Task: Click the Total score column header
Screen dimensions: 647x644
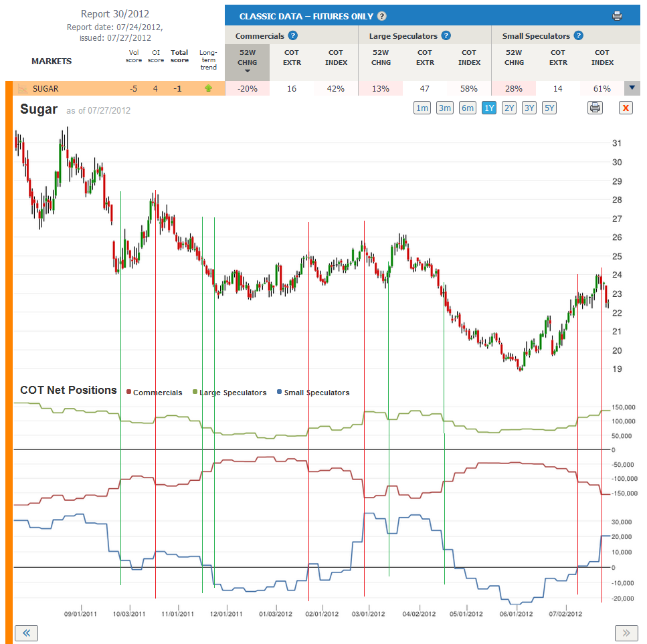Action: point(179,56)
